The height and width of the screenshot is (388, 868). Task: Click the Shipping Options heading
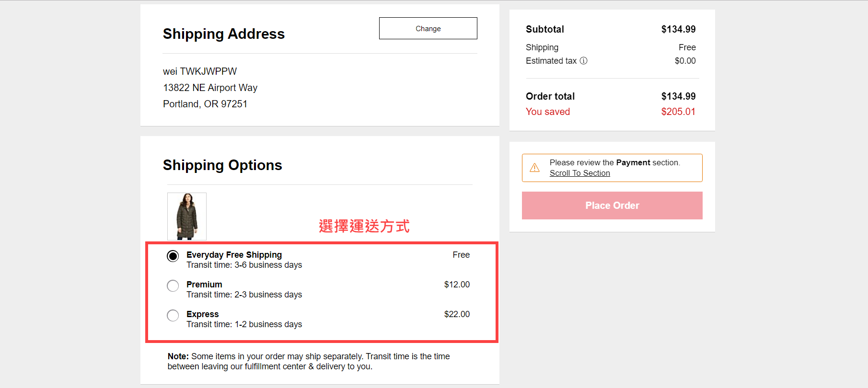point(222,165)
